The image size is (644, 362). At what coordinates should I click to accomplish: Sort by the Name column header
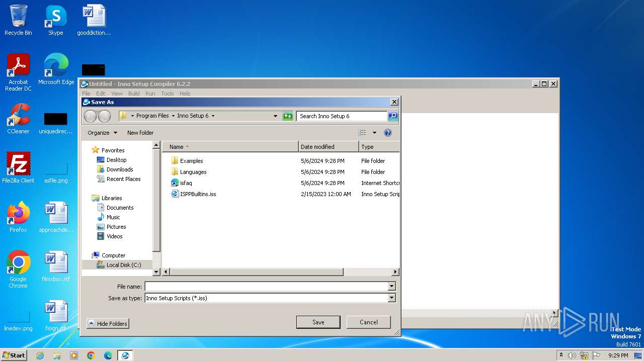pyautogui.click(x=230, y=147)
